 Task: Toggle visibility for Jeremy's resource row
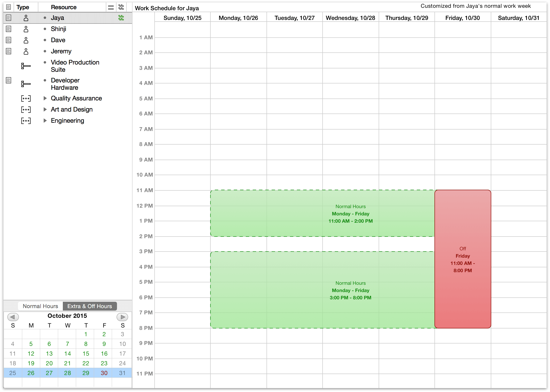(x=8, y=51)
